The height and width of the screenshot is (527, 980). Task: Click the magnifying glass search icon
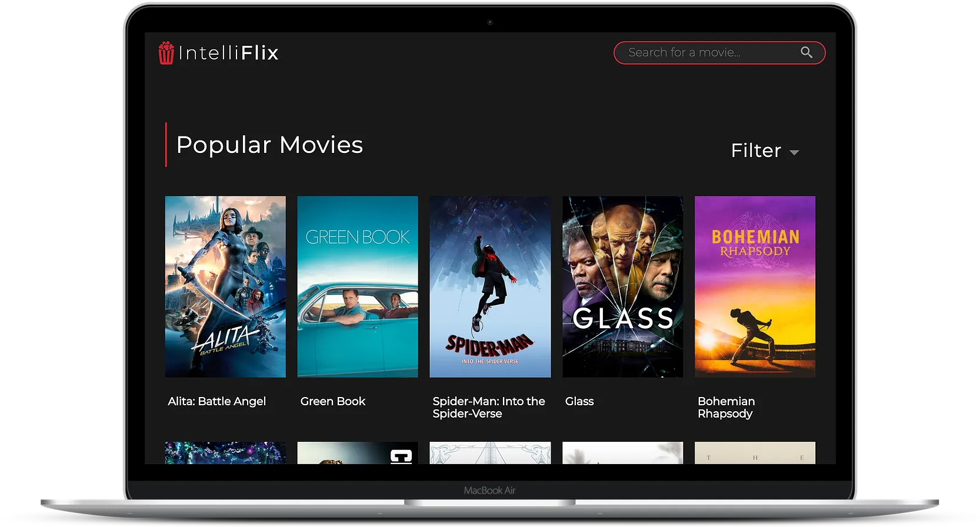806,52
